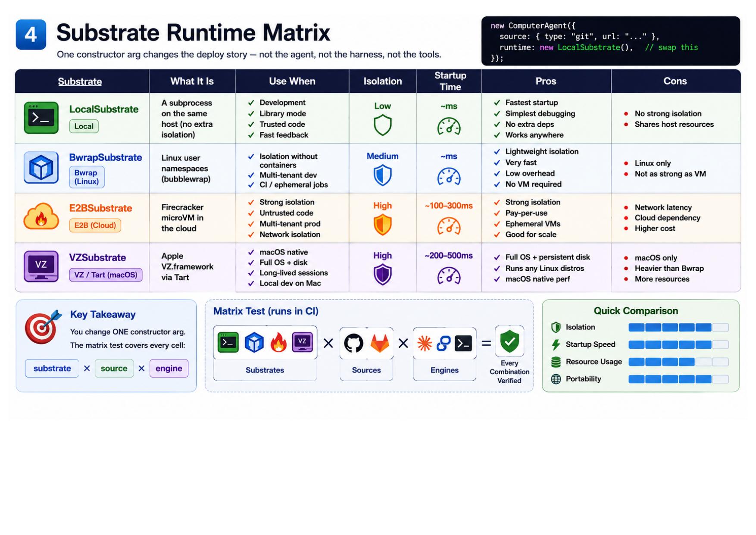Click the flame icon in Matrix Test
This screenshot has height=535, width=756.
pos(278,343)
